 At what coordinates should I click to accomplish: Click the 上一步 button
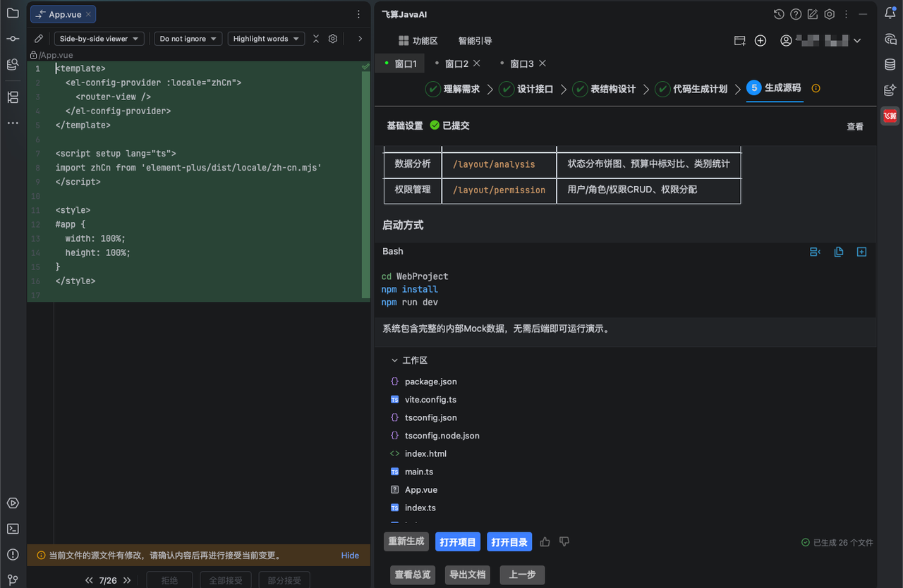point(522,575)
